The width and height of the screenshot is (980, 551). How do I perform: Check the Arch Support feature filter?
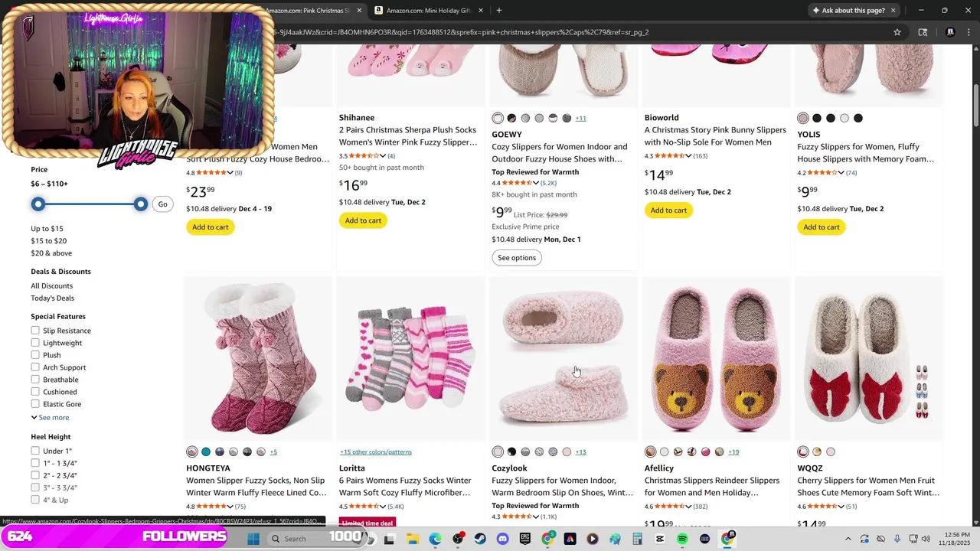coord(35,367)
